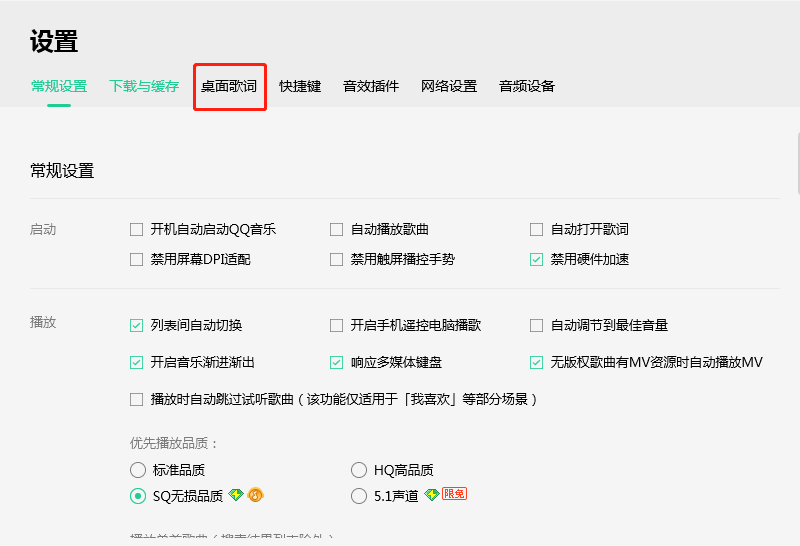Click the red 限免 badge next to 5.1声道

coord(454,495)
